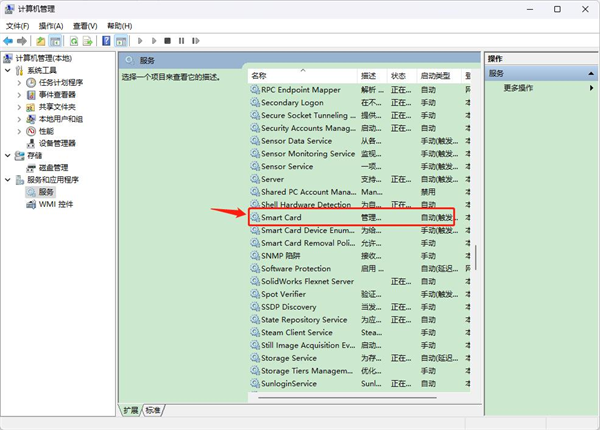Select 磁盘管理 in the tree

click(54, 168)
